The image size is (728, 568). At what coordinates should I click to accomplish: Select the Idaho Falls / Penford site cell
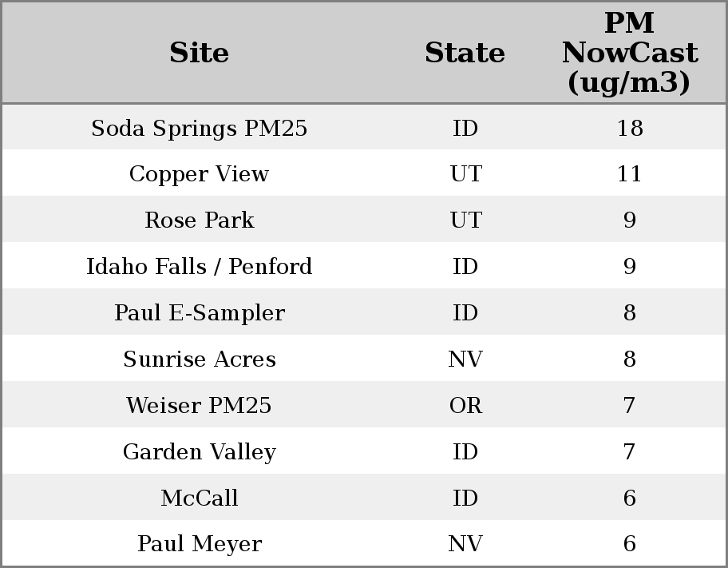point(199,267)
